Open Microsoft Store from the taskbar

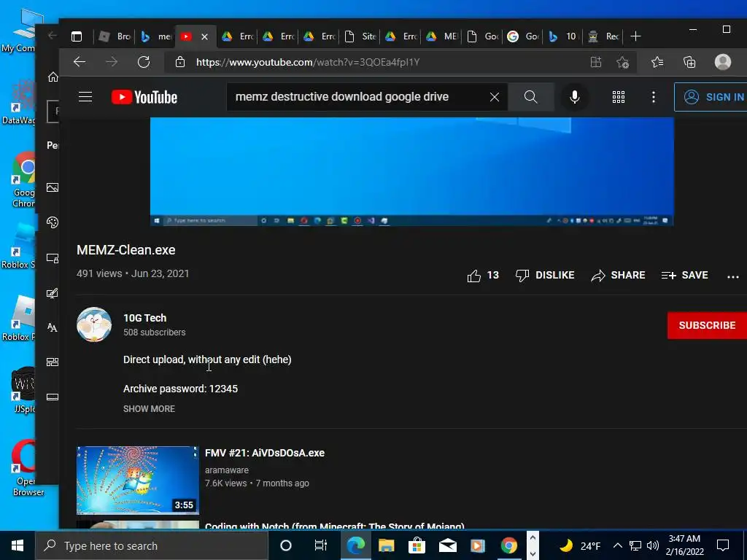click(417, 545)
